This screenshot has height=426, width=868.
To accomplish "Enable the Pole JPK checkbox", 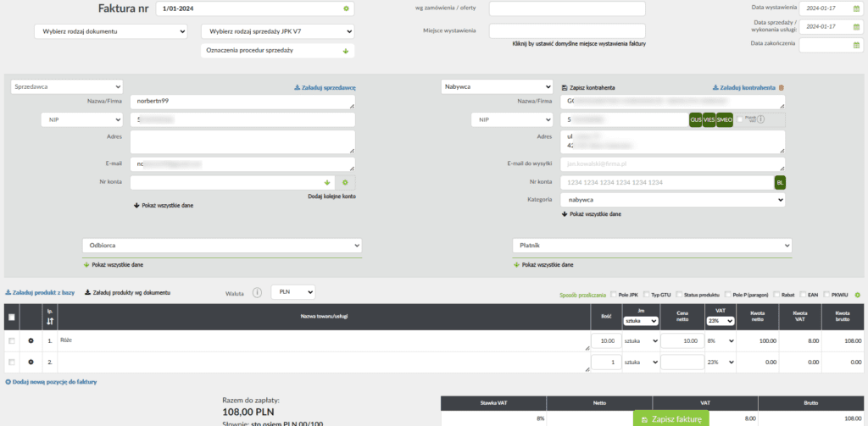I will [x=613, y=295].
